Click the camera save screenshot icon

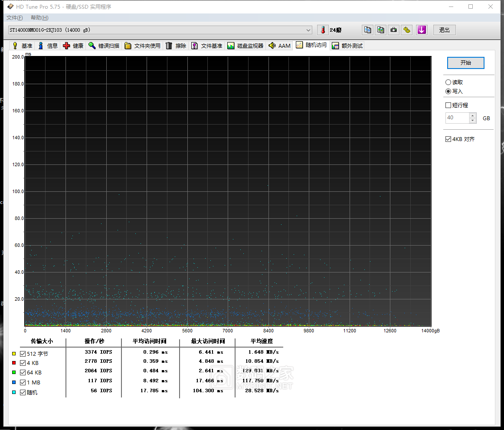pos(393,30)
